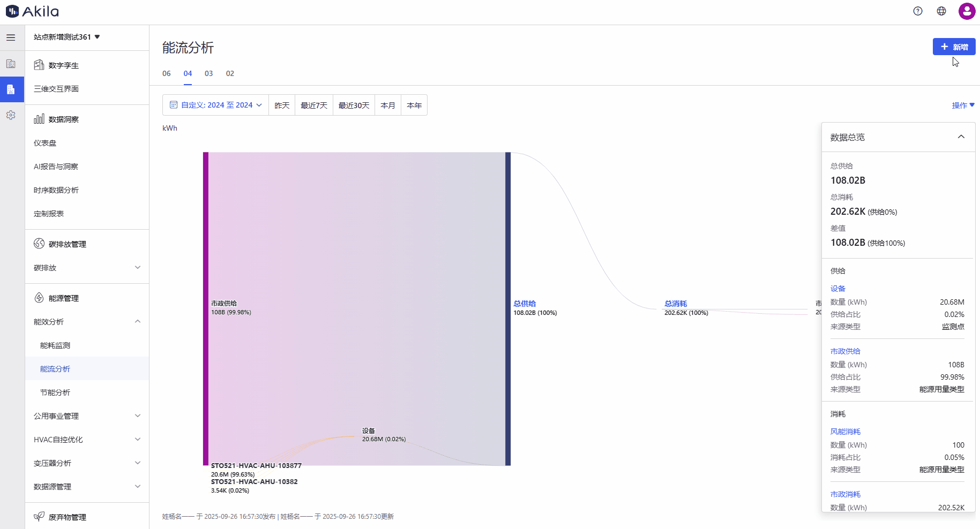Open the 操作 dropdown menu
Screen dimensions: 980x529
[x=963, y=105]
